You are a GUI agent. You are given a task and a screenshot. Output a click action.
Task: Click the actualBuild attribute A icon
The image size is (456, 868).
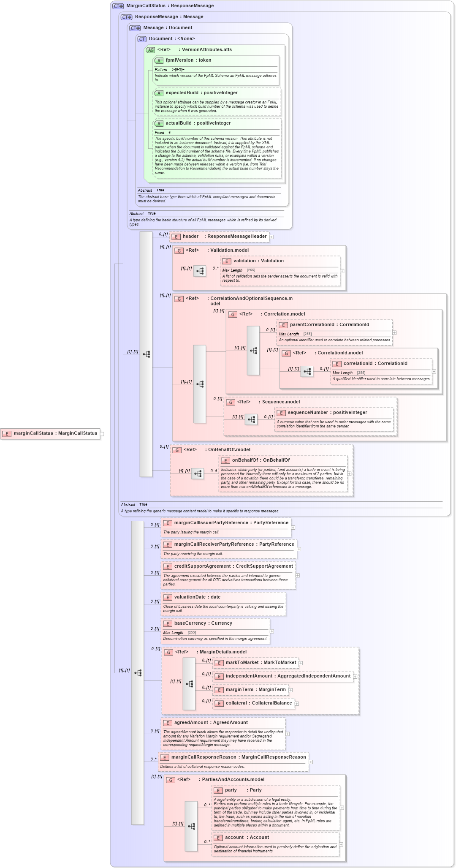(x=159, y=124)
